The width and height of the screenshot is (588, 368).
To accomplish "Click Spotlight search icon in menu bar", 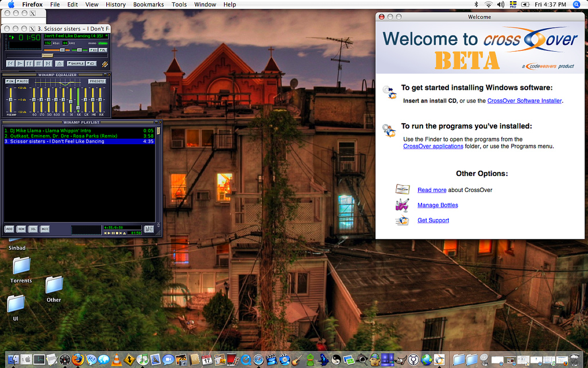I will 577,5.
